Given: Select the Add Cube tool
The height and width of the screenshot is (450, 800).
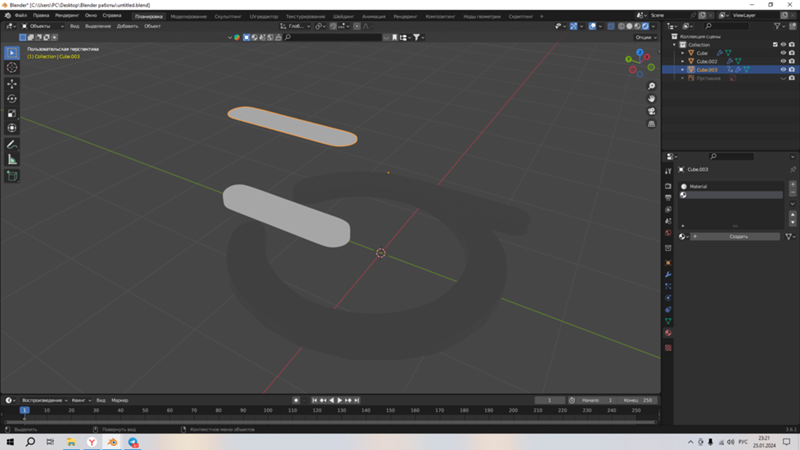Looking at the screenshot, I should 12,177.
